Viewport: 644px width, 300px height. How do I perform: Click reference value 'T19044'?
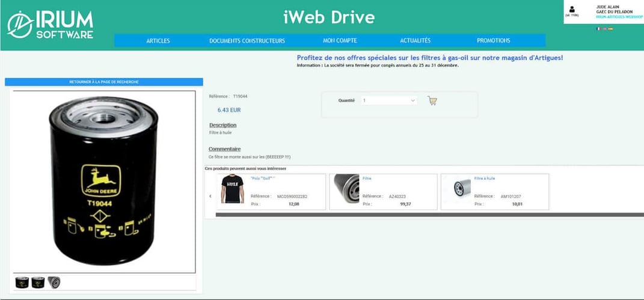[241, 96]
